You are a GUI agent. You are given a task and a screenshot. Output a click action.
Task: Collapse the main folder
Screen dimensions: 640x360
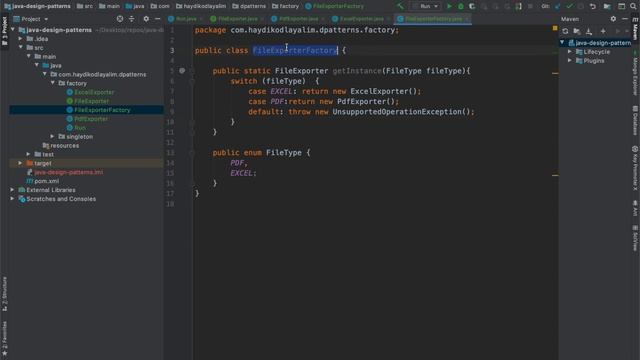pyautogui.click(x=29, y=56)
